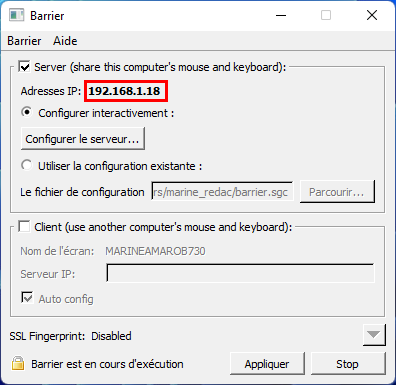Minimize the Barrier window
The width and height of the screenshot is (396, 385).
point(281,15)
